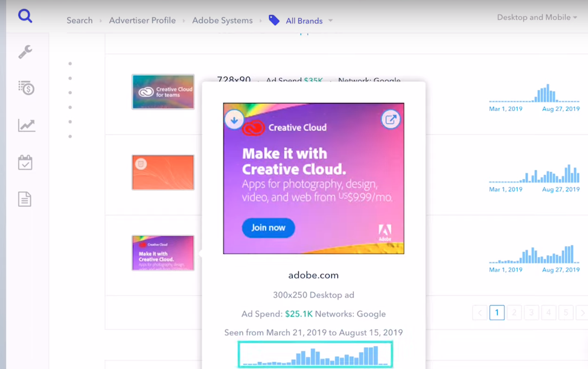Click the highlighted popup spend histogram
The image size is (588, 369).
[x=315, y=355]
